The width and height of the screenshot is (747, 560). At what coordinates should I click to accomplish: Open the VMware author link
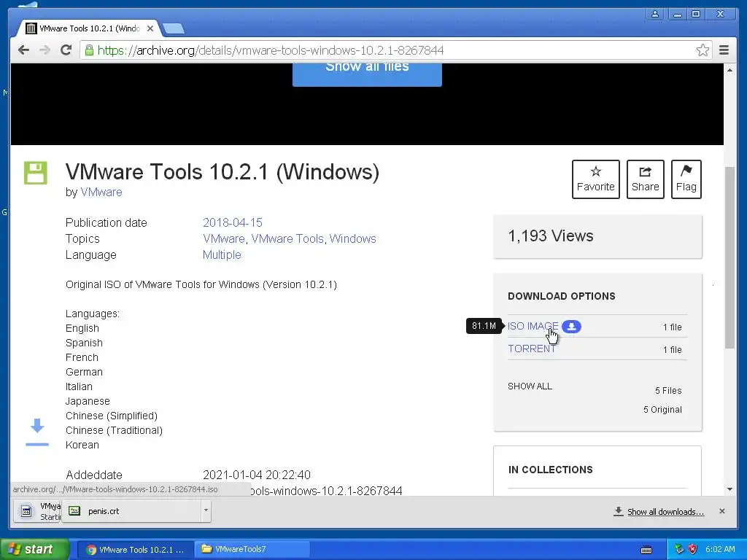coord(101,192)
